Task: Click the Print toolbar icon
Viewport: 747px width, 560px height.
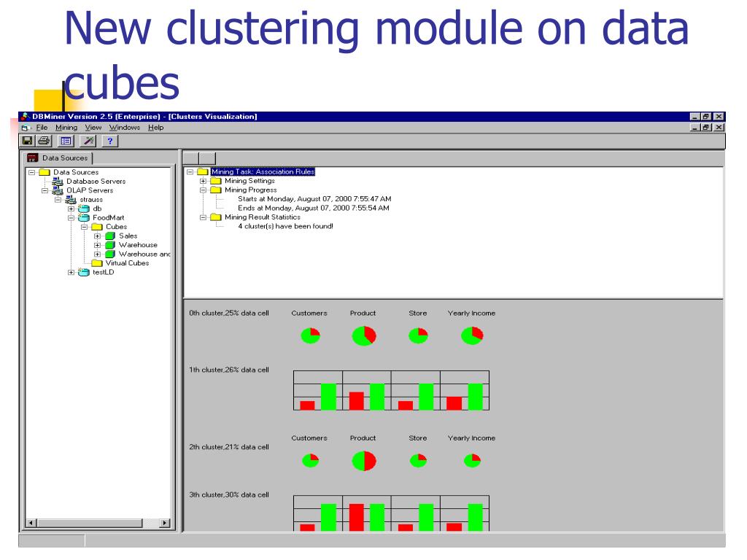Action: [44, 141]
